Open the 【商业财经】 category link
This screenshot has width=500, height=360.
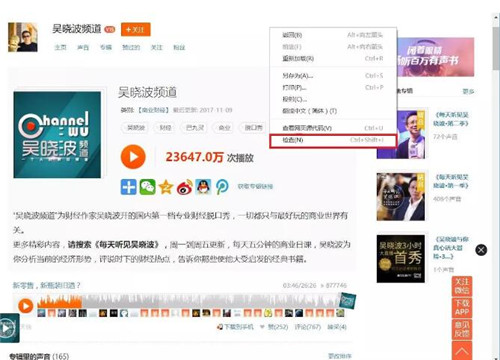point(154,110)
